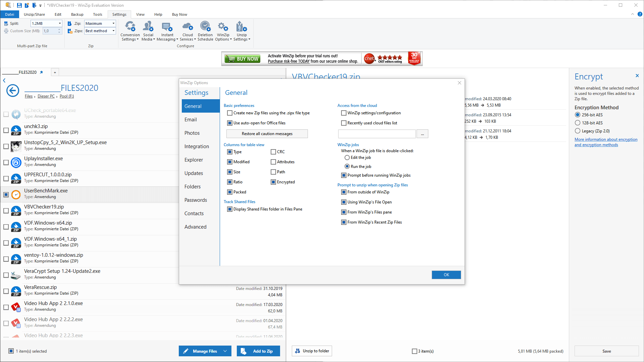Click the VeraCrypt Setup file icon
Screen dimensions: 644x362
[16, 275]
